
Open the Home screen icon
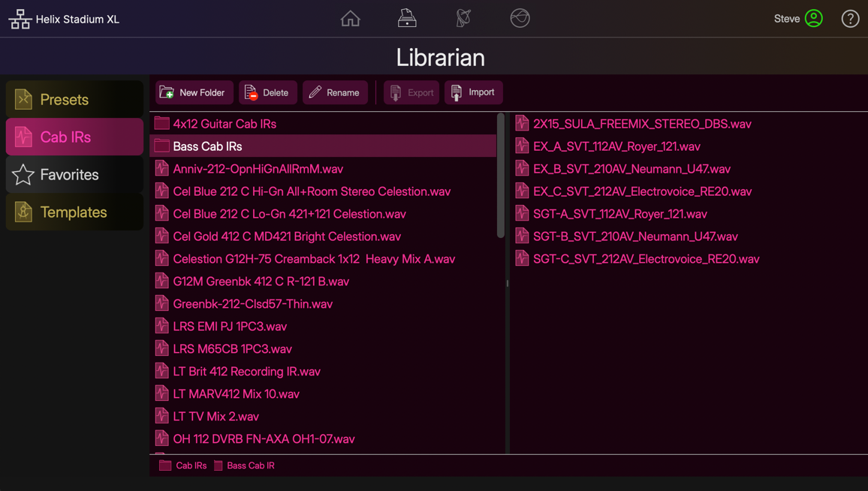(x=350, y=18)
